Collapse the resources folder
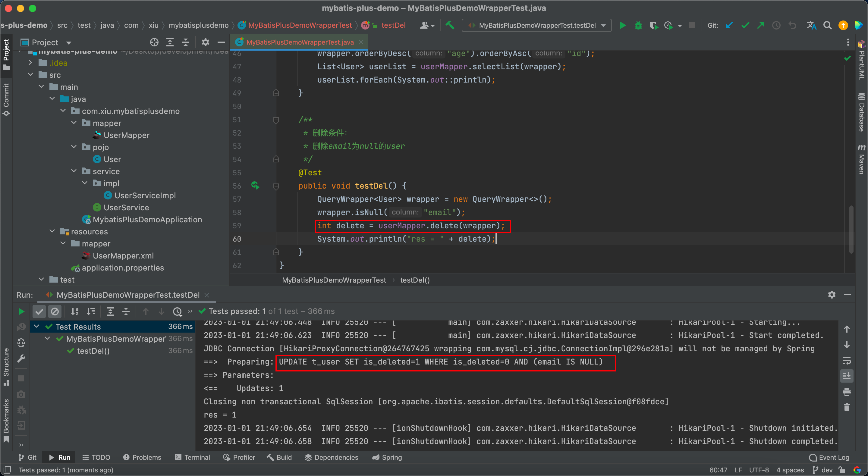The height and width of the screenshot is (476, 868). coord(52,231)
